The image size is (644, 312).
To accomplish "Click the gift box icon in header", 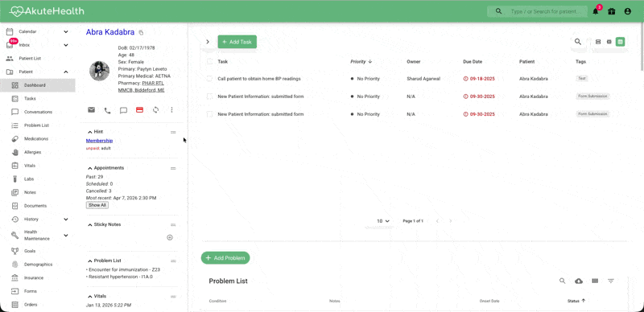I will 612,11.
